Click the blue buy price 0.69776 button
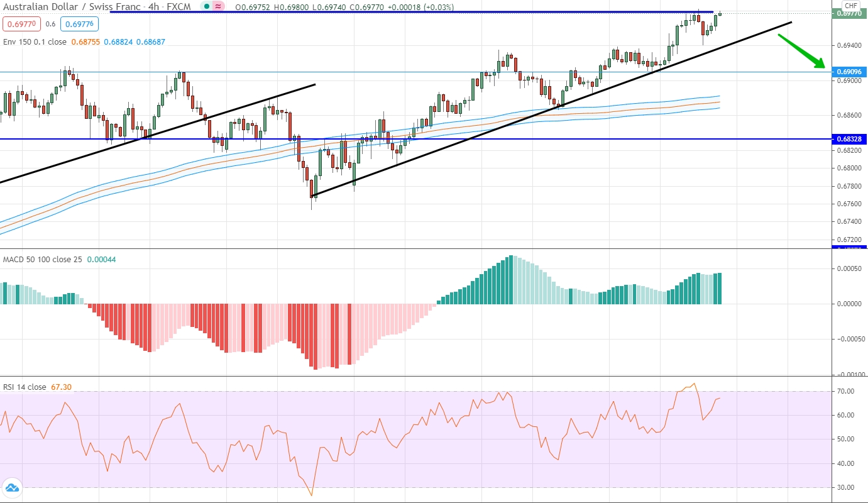 [80, 25]
